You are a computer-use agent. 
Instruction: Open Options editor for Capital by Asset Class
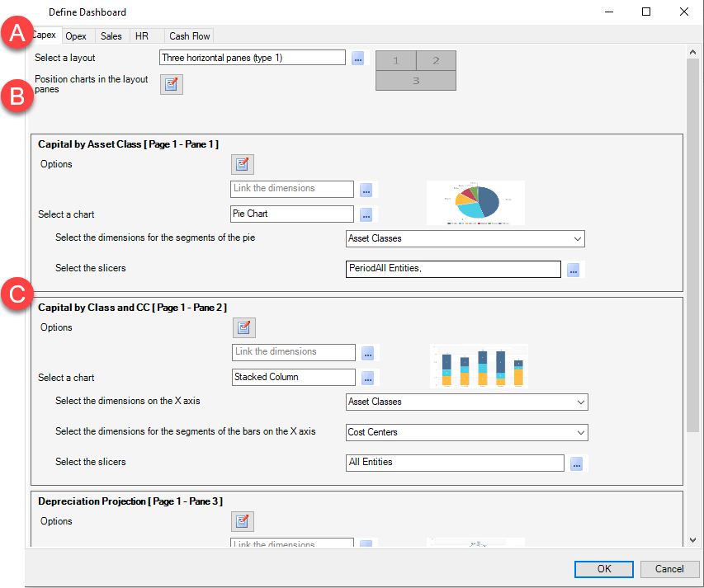pyautogui.click(x=243, y=164)
